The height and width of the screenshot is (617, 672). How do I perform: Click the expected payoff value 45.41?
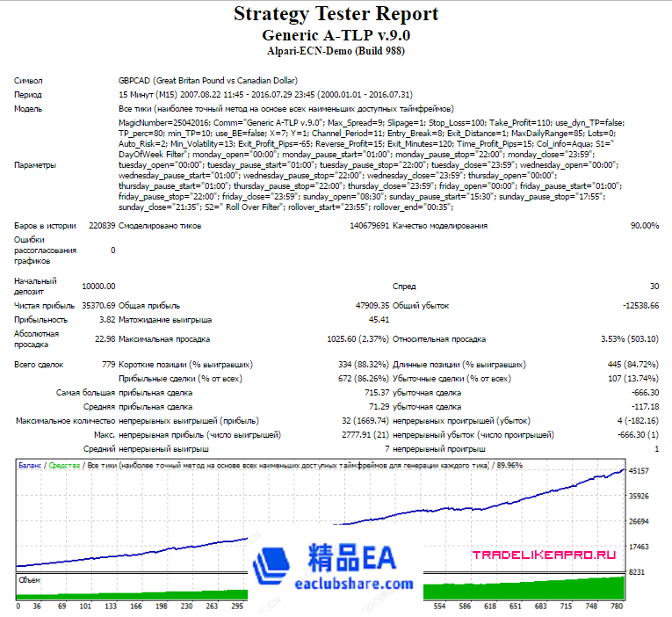pos(379,320)
